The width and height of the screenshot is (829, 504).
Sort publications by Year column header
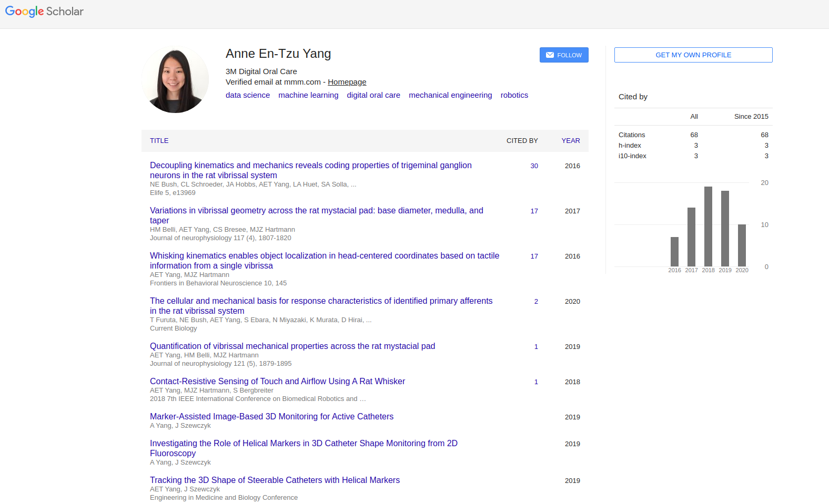pos(571,141)
